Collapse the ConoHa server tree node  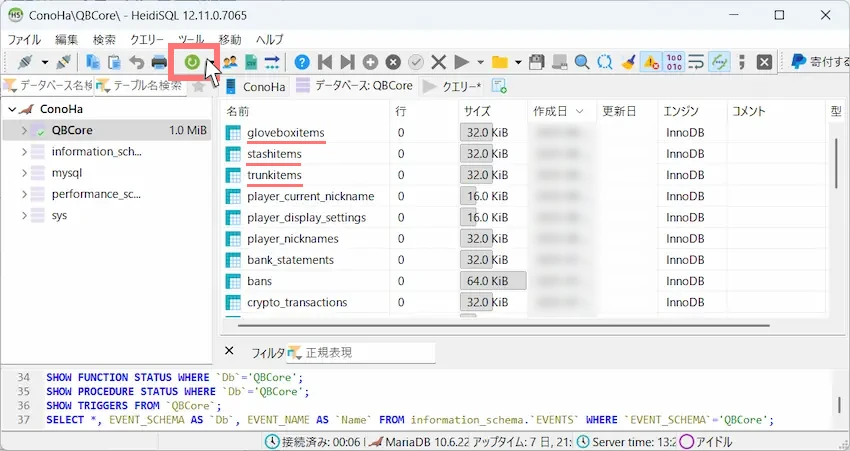(12, 109)
